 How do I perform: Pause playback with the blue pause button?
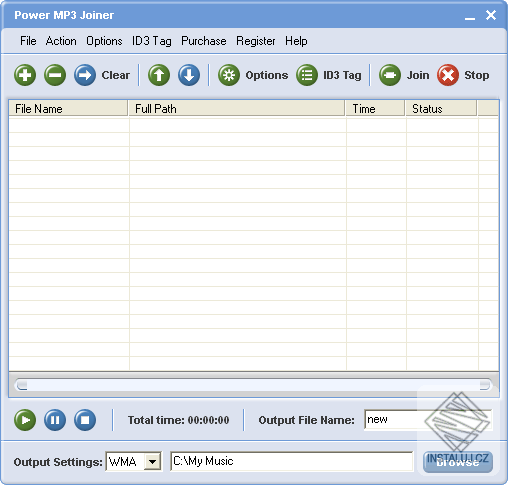click(55, 420)
